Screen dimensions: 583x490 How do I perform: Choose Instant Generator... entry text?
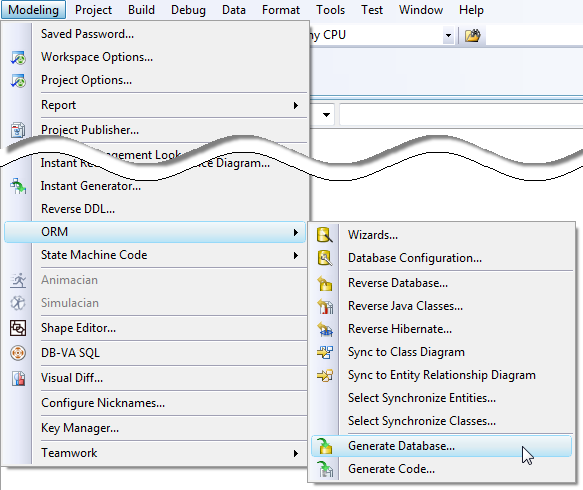(x=91, y=186)
